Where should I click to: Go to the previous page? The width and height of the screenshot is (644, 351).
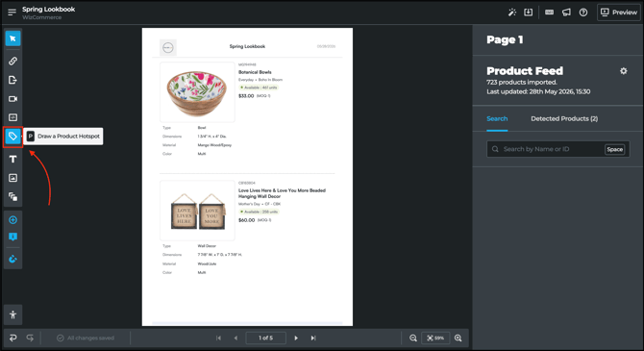coord(235,338)
